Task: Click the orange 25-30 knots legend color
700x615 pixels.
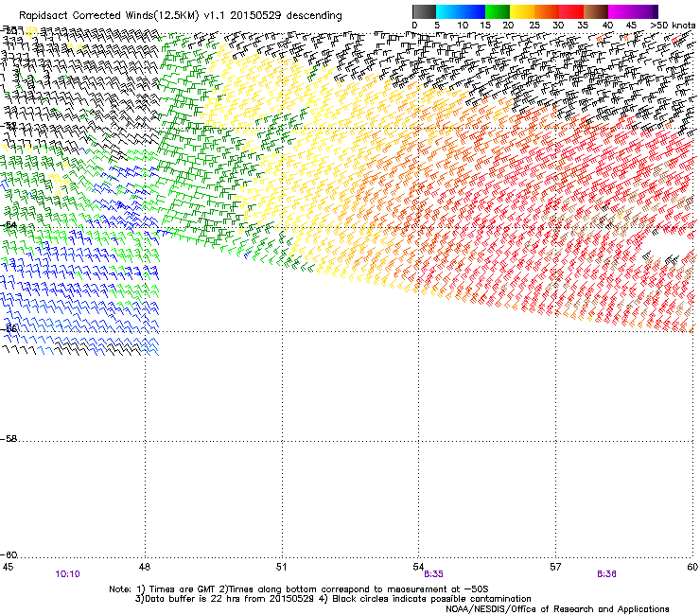Action: coord(547,11)
